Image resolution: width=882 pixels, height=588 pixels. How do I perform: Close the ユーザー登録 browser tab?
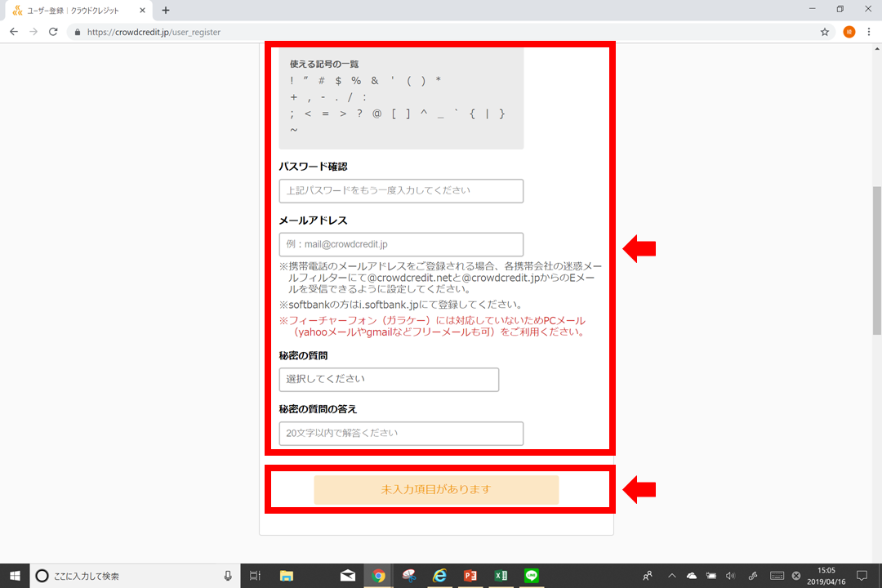tap(142, 10)
